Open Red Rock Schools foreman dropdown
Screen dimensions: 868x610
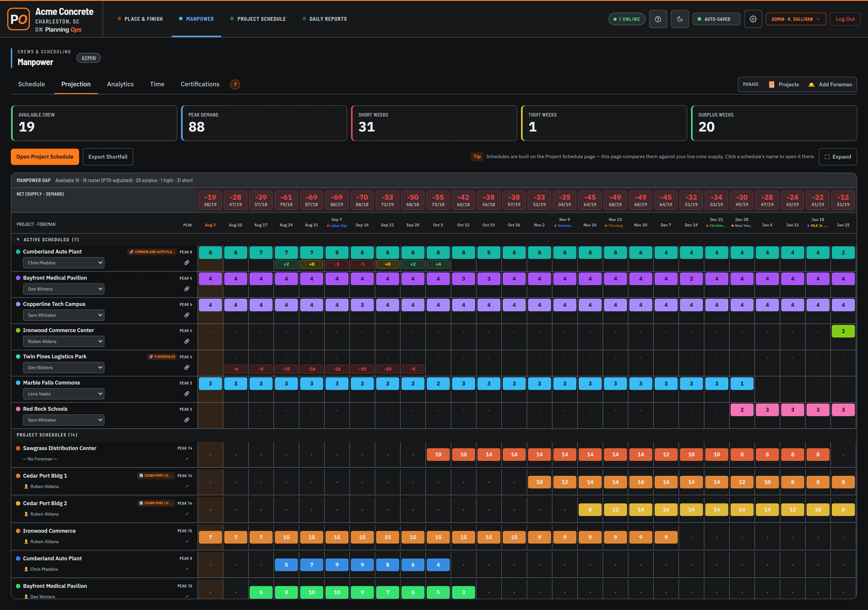pyautogui.click(x=64, y=420)
